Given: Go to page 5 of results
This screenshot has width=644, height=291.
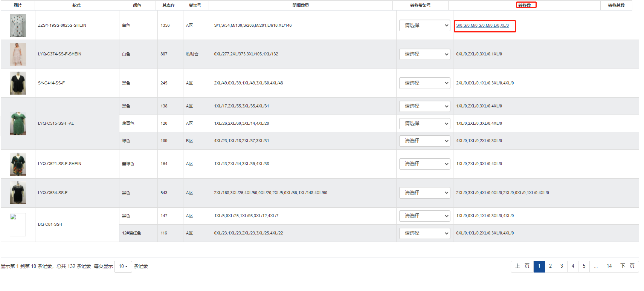Looking at the screenshot, I should coord(584,266).
